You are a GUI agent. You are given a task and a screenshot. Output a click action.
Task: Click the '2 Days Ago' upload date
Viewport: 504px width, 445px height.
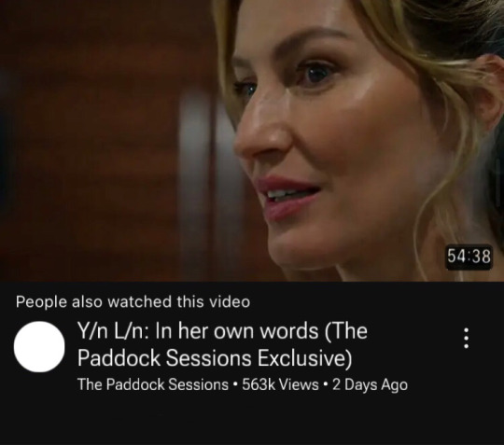(x=370, y=384)
